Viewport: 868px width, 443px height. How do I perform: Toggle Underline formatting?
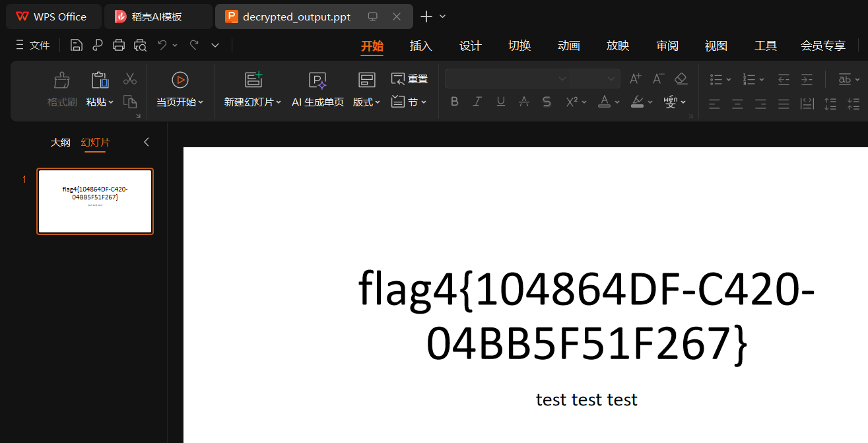(500, 102)
